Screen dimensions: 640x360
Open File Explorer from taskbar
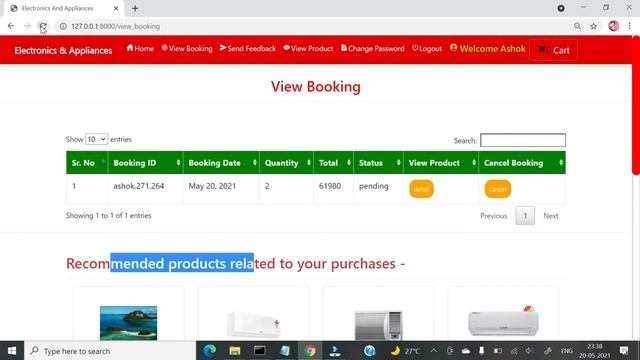(235, 351)
